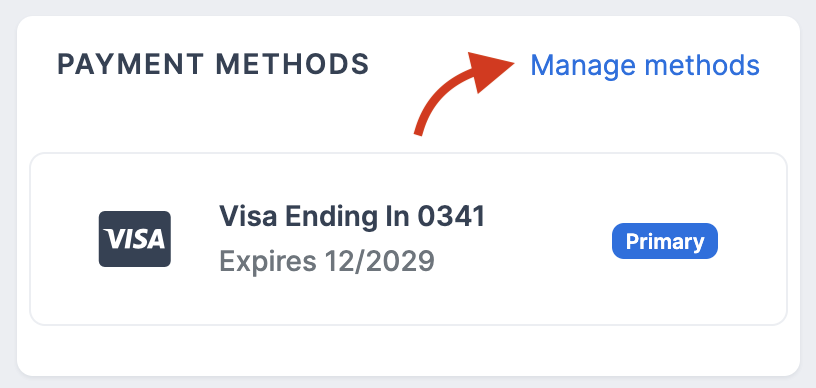The height and width of the screenshot is (388, 816).
Task: Select the Visa payment method row
Action: (x=409, y=239)
